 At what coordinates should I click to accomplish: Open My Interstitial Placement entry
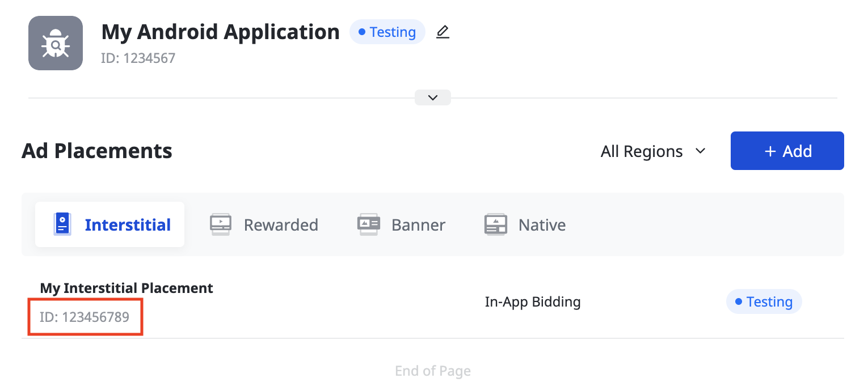[127, 288]
